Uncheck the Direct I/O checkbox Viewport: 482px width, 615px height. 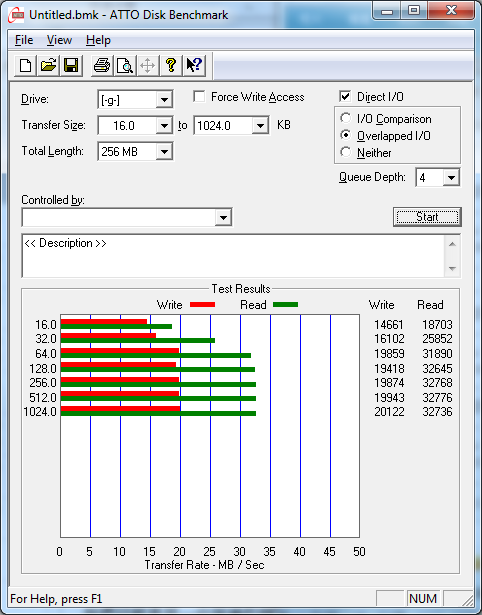[x=345, y=96]
